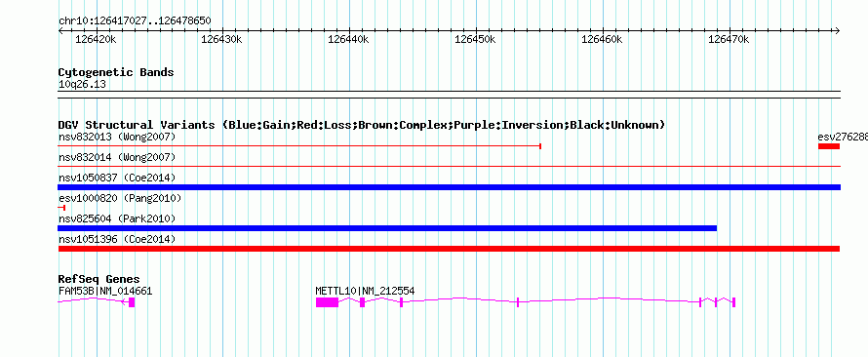Click the thick red nsv1051396 loss bar

[x=449, y=249]
